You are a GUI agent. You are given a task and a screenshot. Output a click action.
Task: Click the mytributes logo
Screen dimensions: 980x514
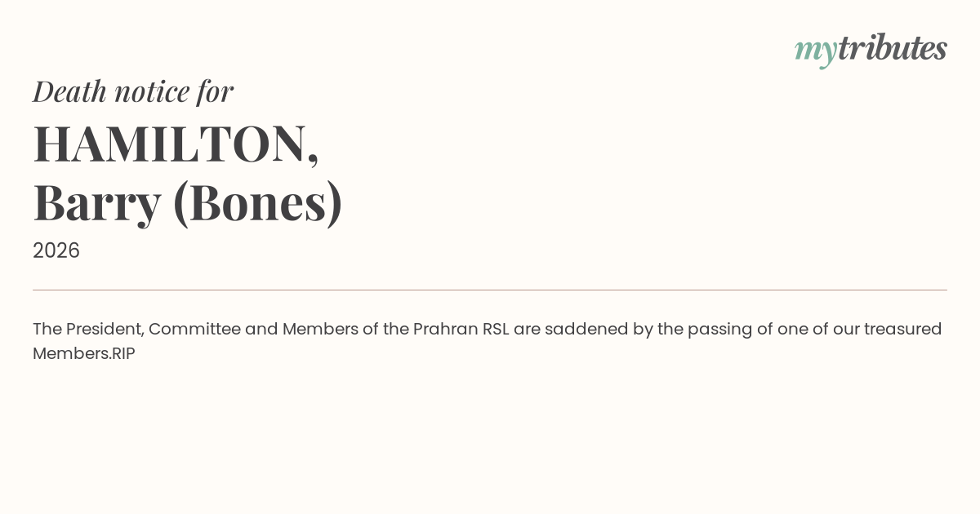point(871,49)
